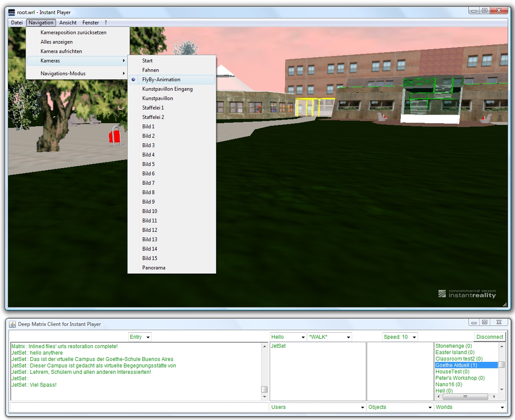This screenshot has height=420, width=515.
Task: Click the Instant Player icon in title bar
Action: (x=12, y=12)
